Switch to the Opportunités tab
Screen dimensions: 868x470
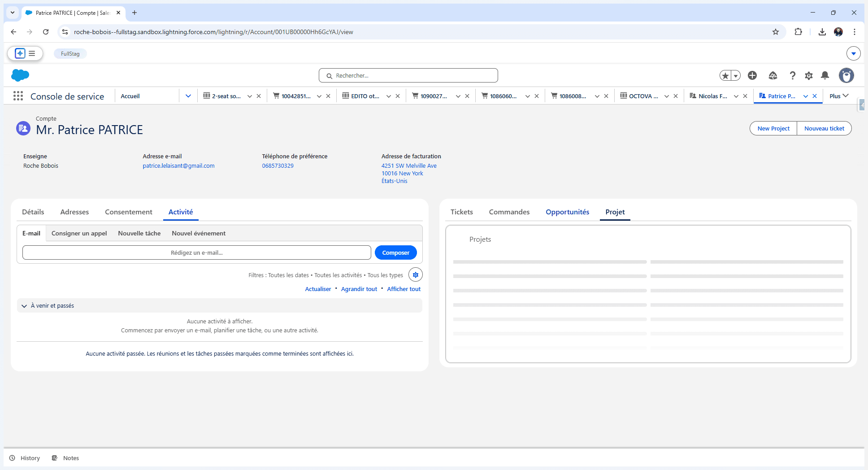click(x=568, y=212)
